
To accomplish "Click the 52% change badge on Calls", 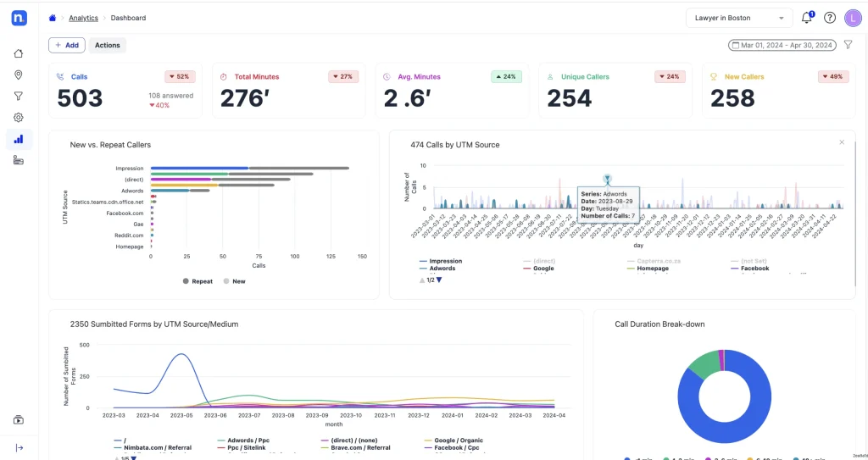I will pos(180,77).
